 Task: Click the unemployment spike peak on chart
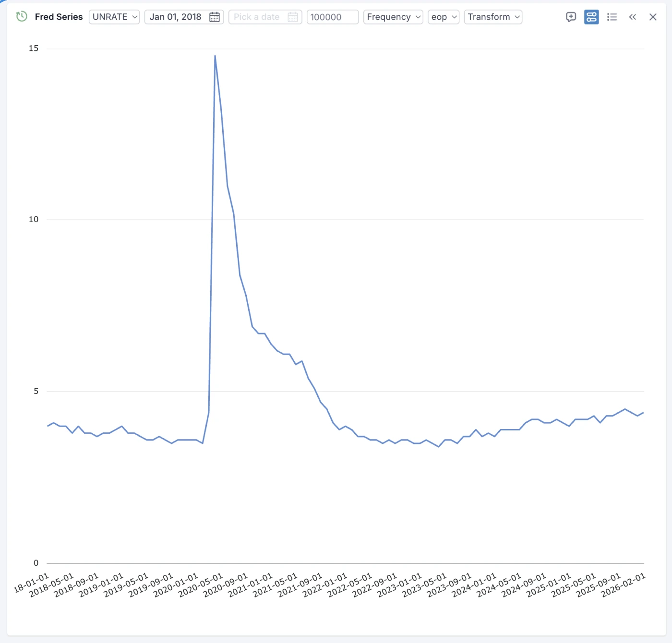(x=215, y=56)
